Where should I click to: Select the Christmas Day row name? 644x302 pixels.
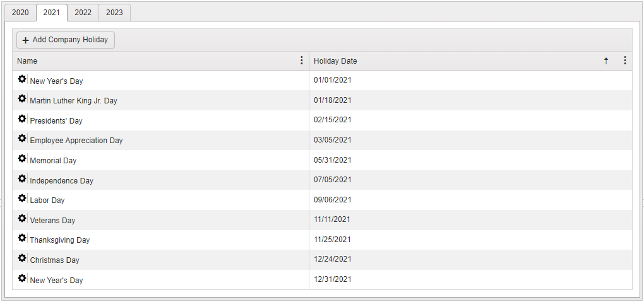pos(55,260)
